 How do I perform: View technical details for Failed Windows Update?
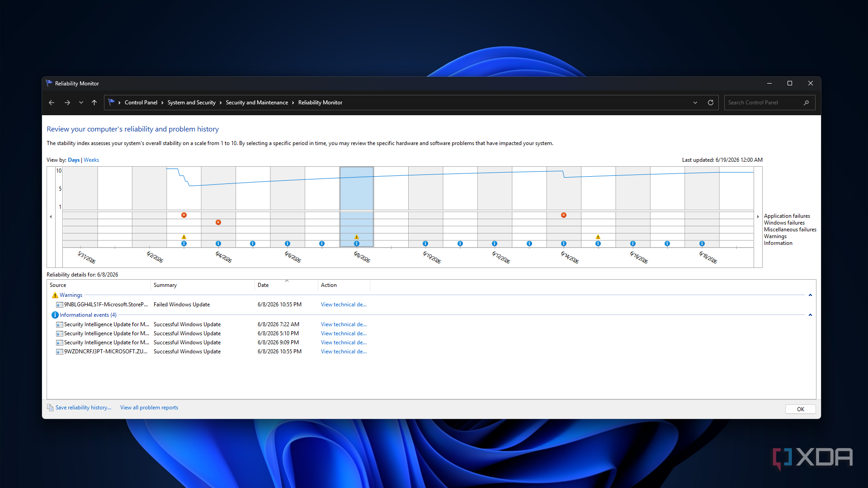click(x=344, y=305)
